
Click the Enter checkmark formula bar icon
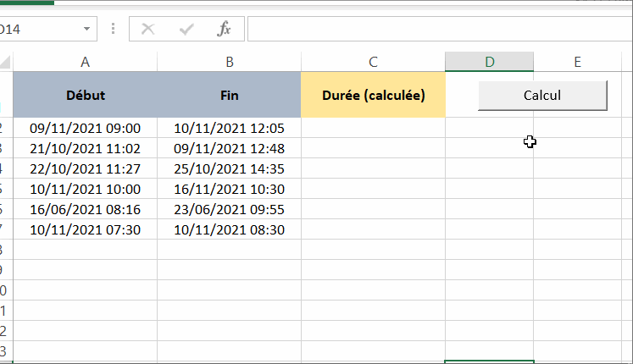click(186, 30)
